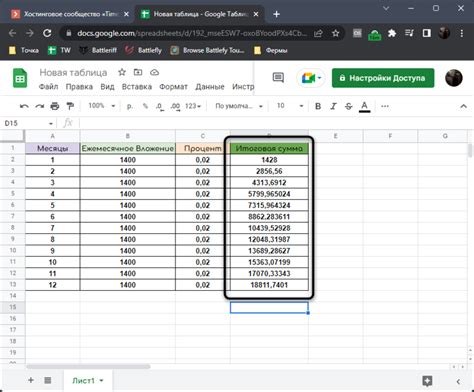The image size is (474, 392).
Task: Select row 15 header
Action: click(x=13, y=307)
